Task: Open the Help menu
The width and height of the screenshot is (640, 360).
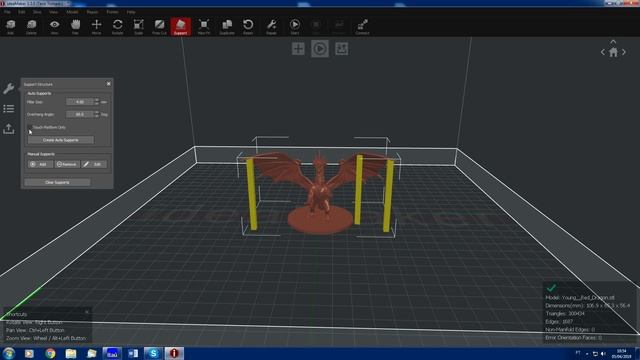Action: pyautogui.click(x=131, y=12)
